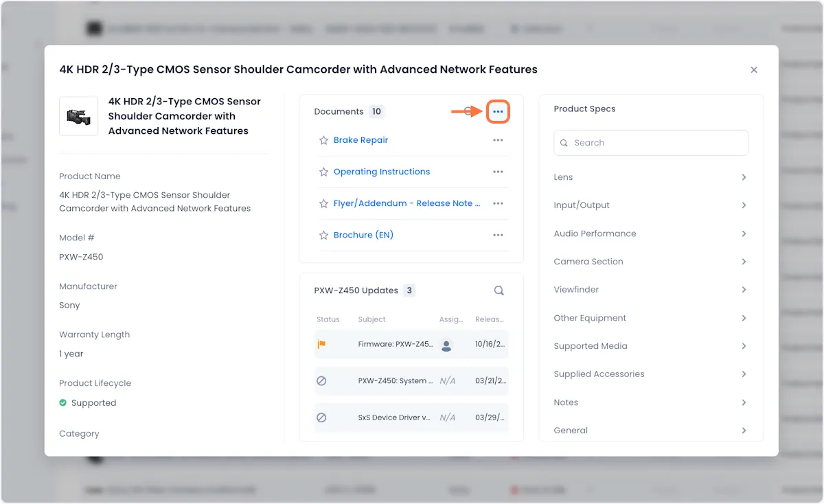824x504 pixels.
Task: Open Flyer/Addendum row options menu
Action: tap(498, 203)
